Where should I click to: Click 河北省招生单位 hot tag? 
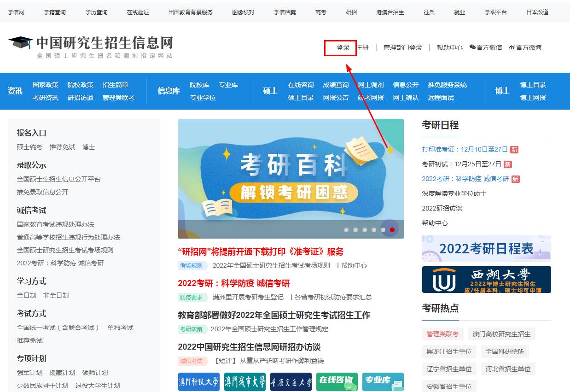tap(508, 369)
